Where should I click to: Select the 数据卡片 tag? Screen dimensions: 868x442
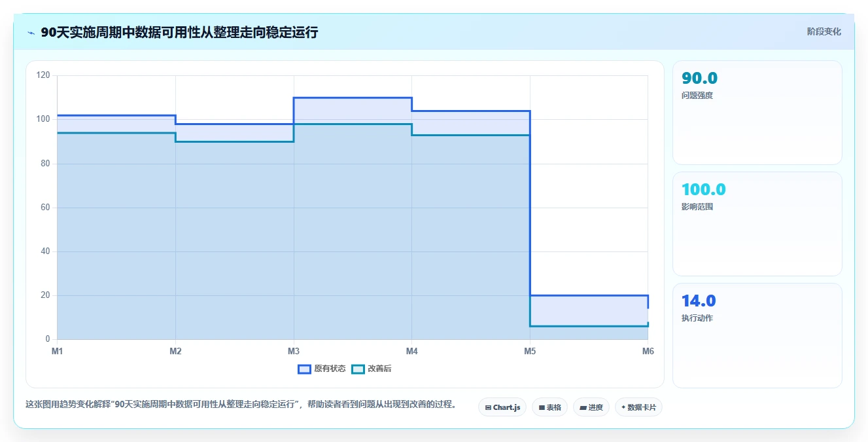pos(638,407)
